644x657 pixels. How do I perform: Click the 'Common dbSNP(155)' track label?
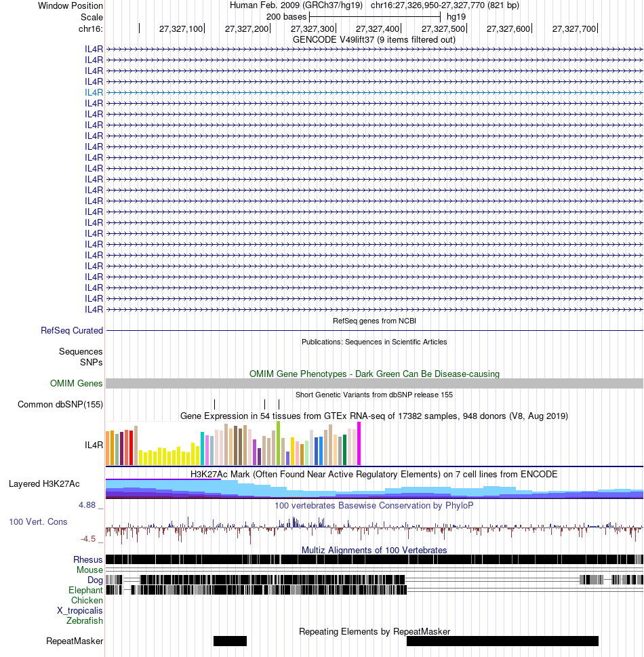[60, 404]
